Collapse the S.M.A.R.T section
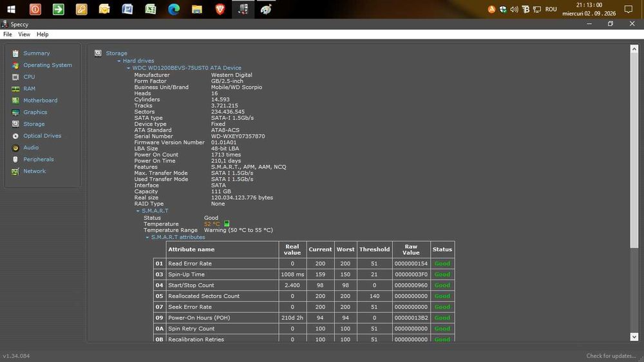Image resolution: width=644 pixels, height=362 pixels. pos(138,211)
